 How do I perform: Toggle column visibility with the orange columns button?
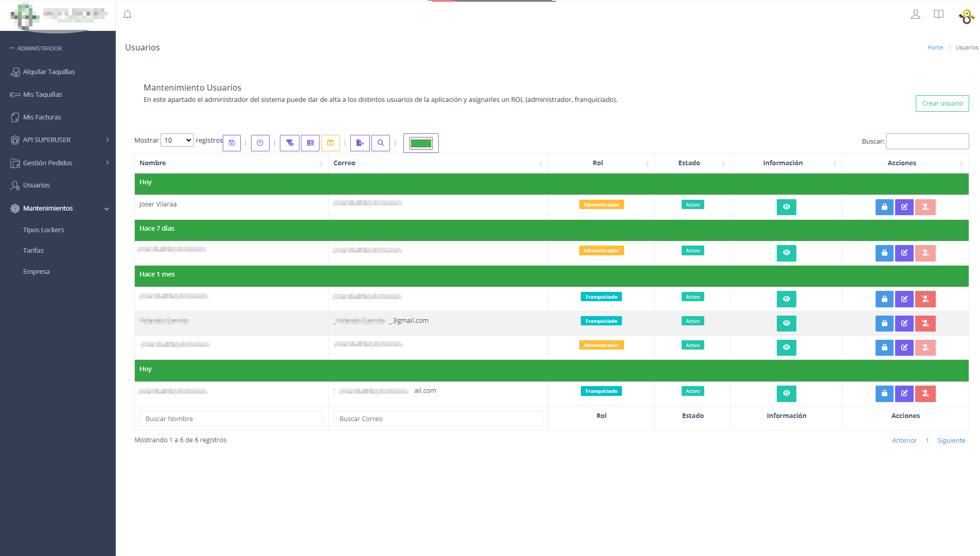(x=330, y=143)
